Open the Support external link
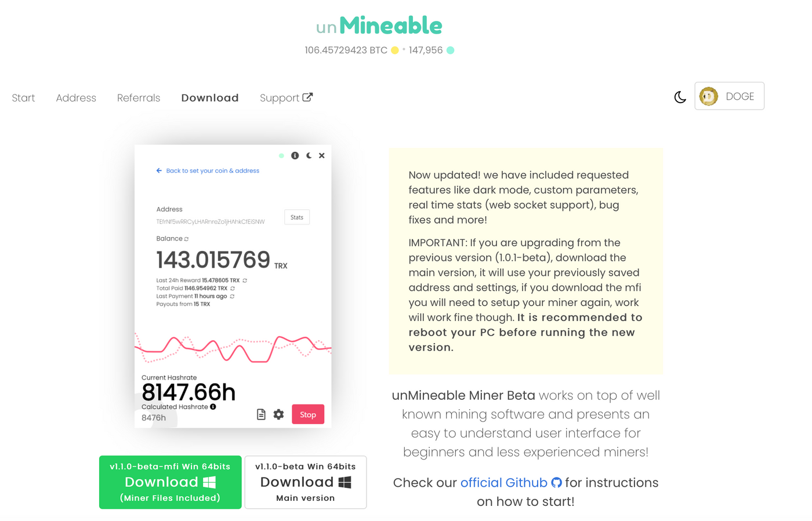 [x=286, y=98]
